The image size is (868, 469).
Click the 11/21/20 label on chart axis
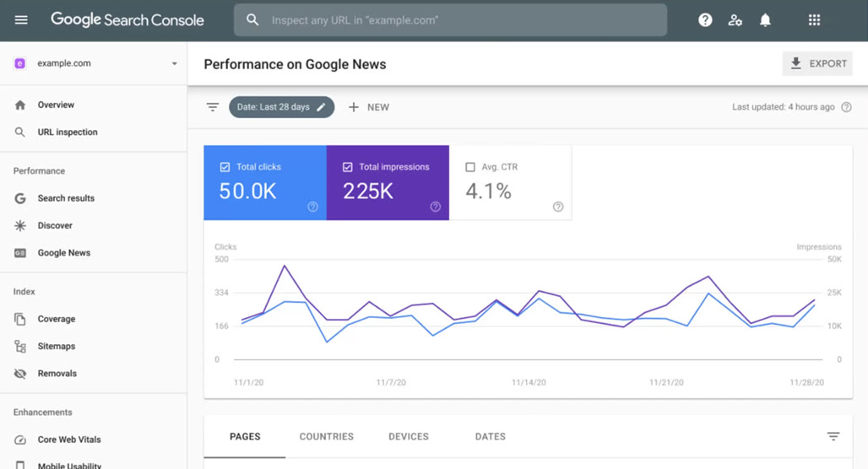666,383
